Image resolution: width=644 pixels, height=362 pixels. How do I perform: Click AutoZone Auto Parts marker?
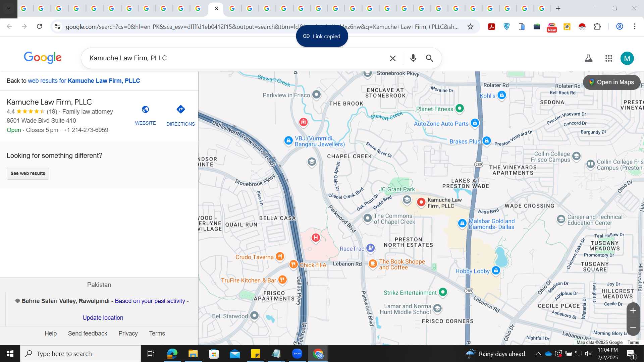point(475,123)
